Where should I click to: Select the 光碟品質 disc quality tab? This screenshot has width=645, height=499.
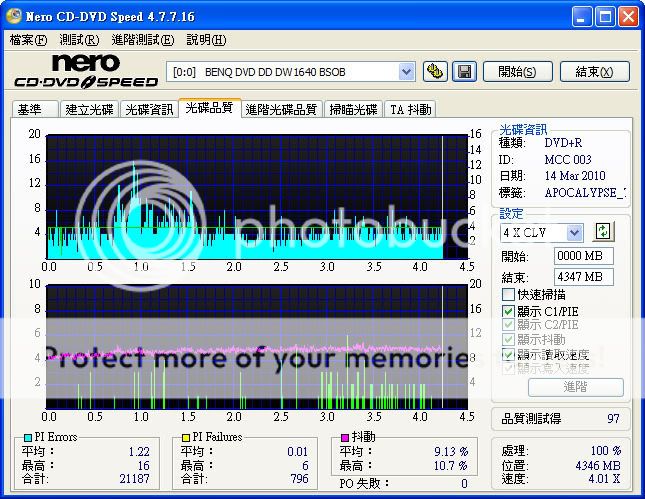tap(209, 108)
